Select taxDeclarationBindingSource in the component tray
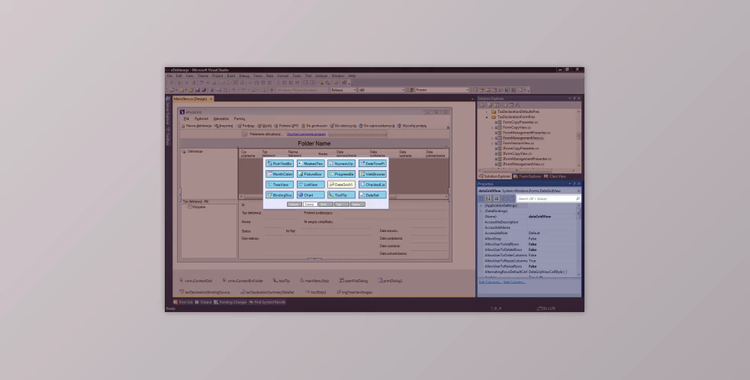 (204, 292)
